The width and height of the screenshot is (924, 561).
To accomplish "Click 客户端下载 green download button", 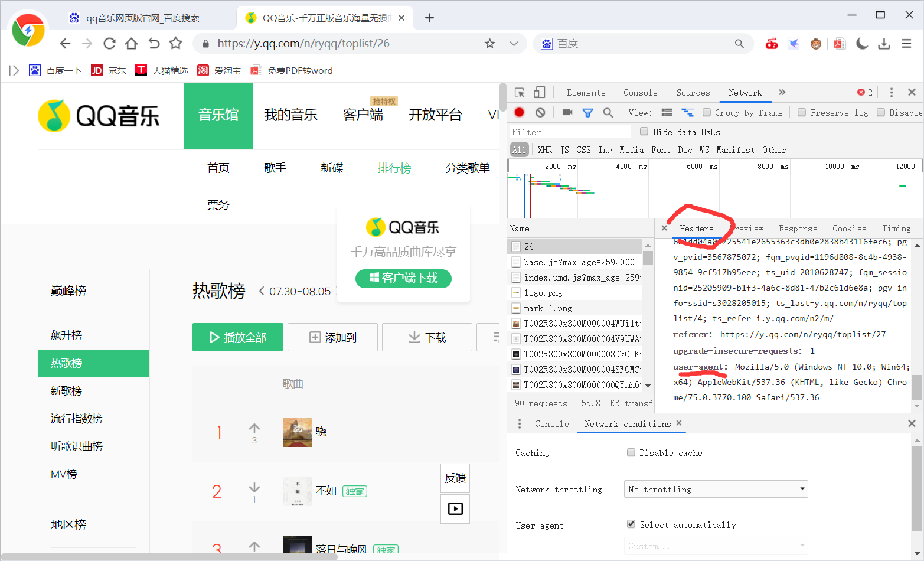I will pyautogui.click(x=403, y=278).
